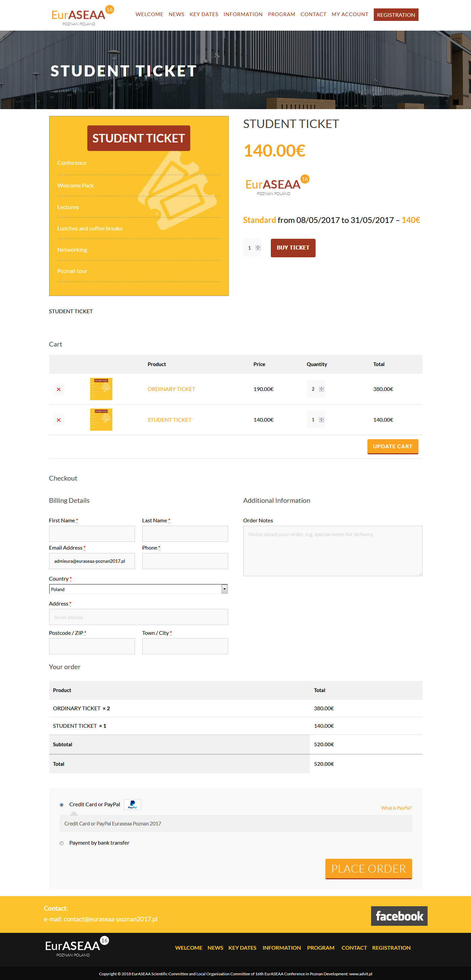Open the Country dropdown showing Poland
This screenshot has height=980, width=471.
138,589
